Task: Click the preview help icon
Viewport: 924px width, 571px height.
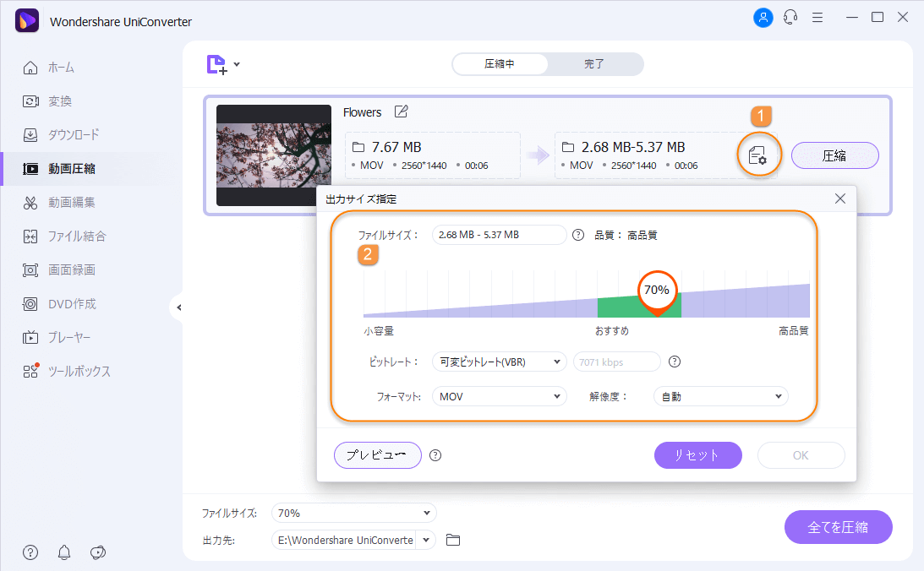Action: click(435, 455)
